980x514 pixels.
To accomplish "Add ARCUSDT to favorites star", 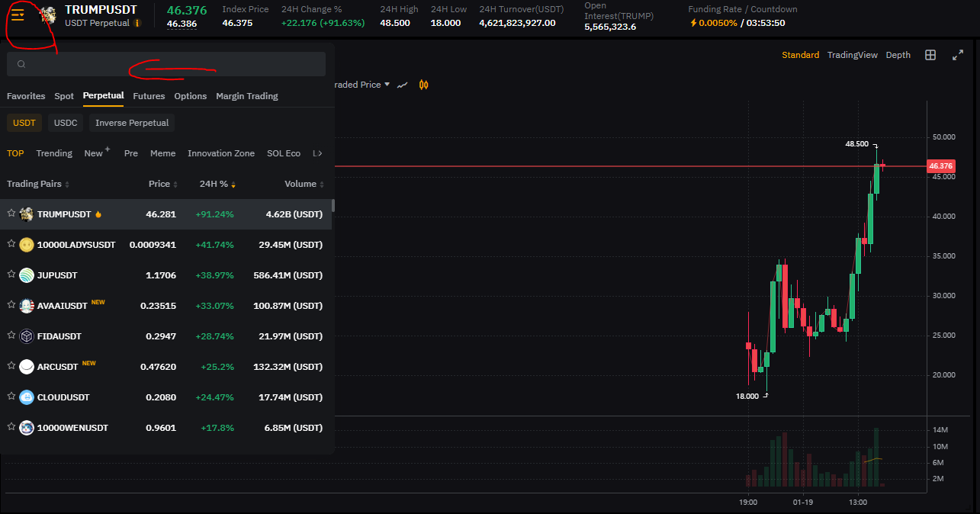I will [11, 366].
